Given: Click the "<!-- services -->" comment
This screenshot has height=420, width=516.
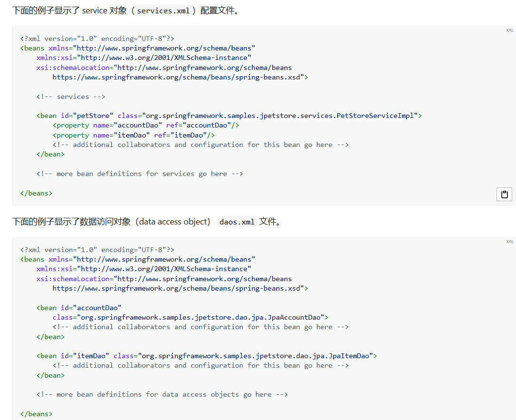Looking at the screenshot, I should [x=70, y=97].
